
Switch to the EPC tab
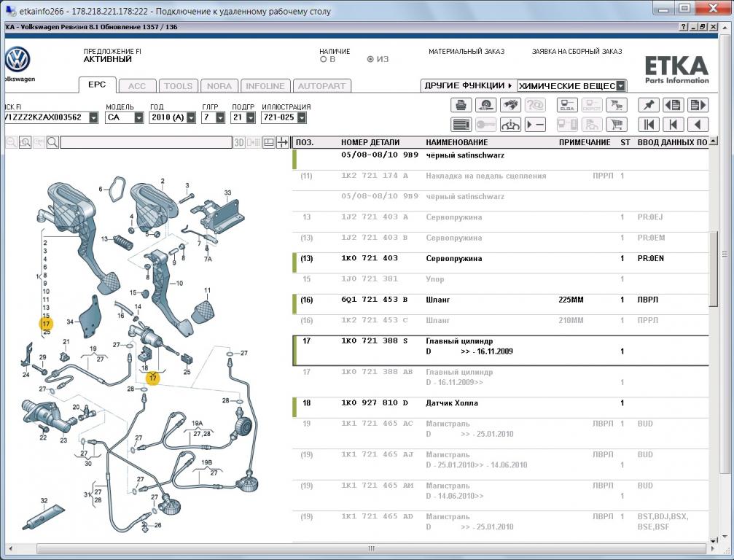[x=98, y=85]
